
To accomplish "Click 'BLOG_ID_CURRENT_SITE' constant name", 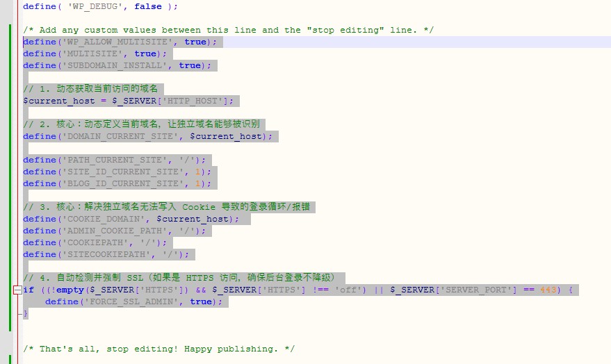I will pyautogui.click(x=123, y=183).
